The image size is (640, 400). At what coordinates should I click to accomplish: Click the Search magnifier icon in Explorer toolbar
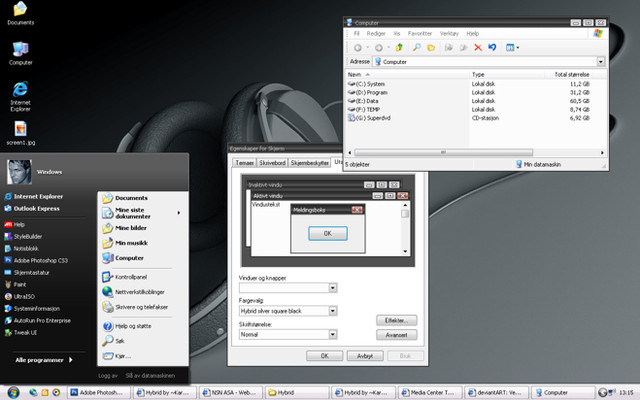(x=416, y=47)
